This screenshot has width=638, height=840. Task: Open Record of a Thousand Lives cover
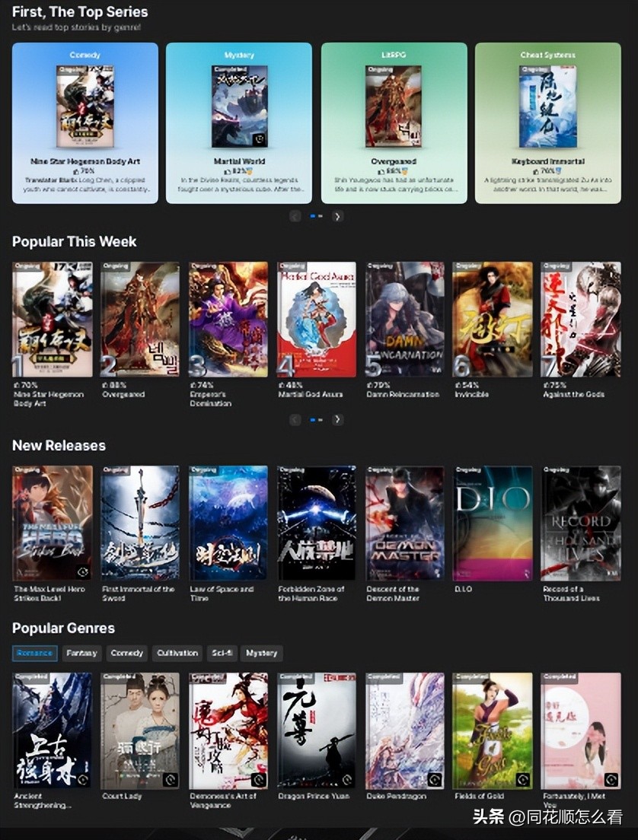(x=581, y=523)
